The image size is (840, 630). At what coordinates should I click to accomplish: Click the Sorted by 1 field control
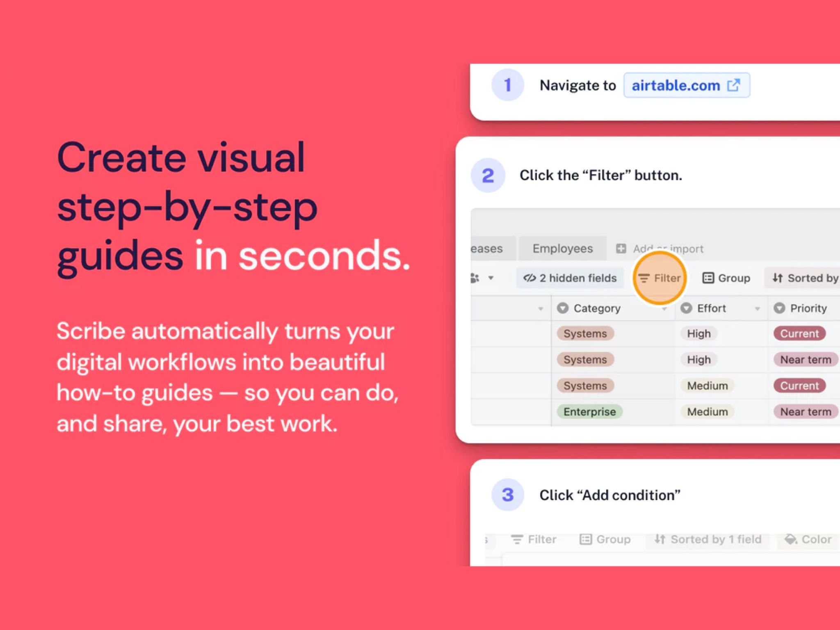point(708,539)
